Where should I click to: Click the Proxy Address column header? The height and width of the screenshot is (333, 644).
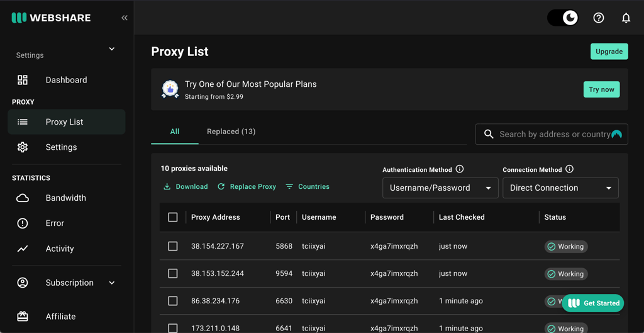pos(216,217)
